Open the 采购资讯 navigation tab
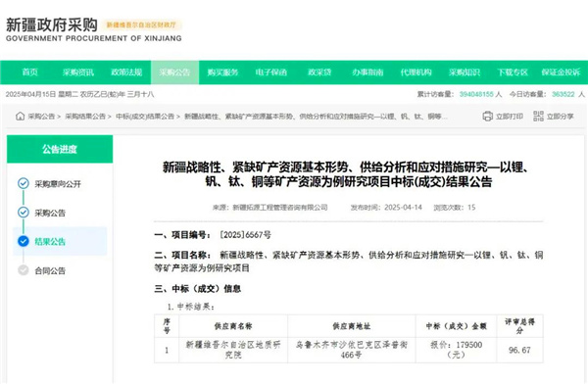 tap(78, 72)
